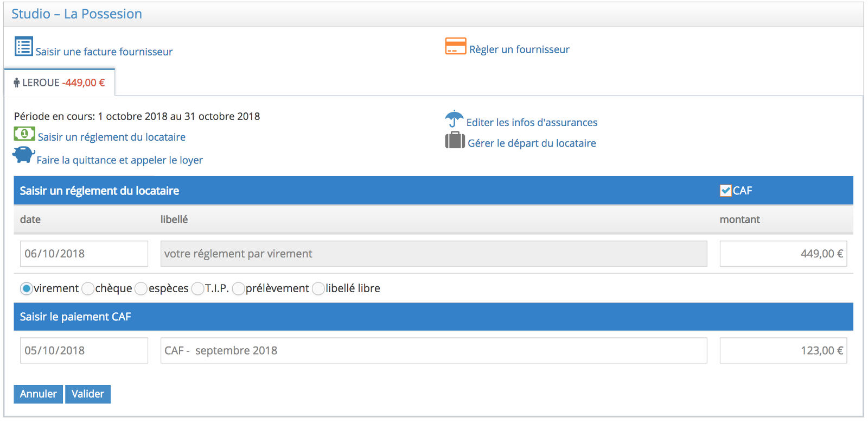Select the LEROUE tenant tab

tap(60, 83)
